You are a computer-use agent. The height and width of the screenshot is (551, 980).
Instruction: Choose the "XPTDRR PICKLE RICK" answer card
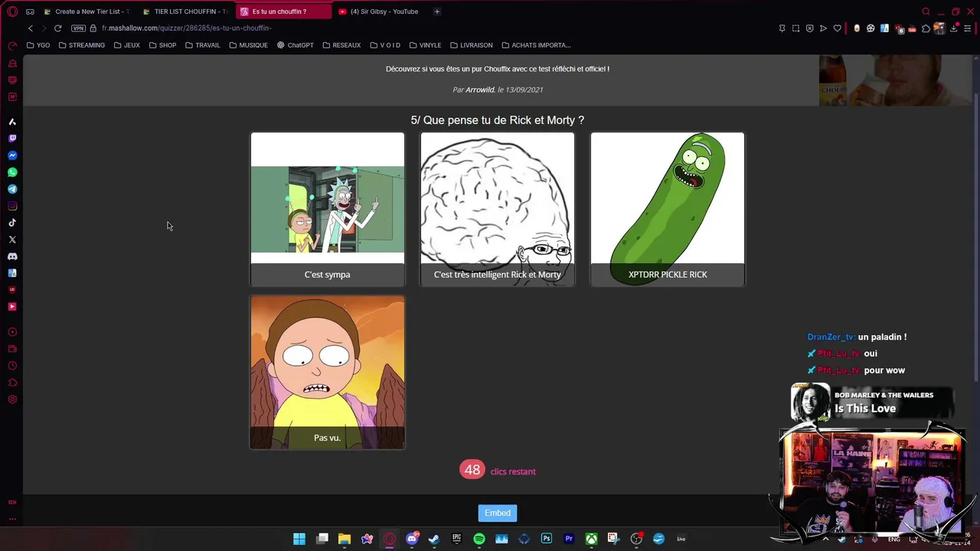tap(668, 210)
